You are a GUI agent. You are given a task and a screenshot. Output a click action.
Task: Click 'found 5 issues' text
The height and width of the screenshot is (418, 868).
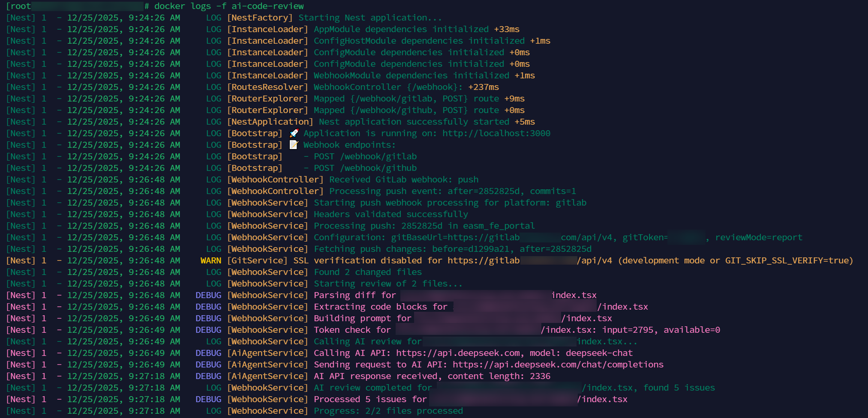679,388
